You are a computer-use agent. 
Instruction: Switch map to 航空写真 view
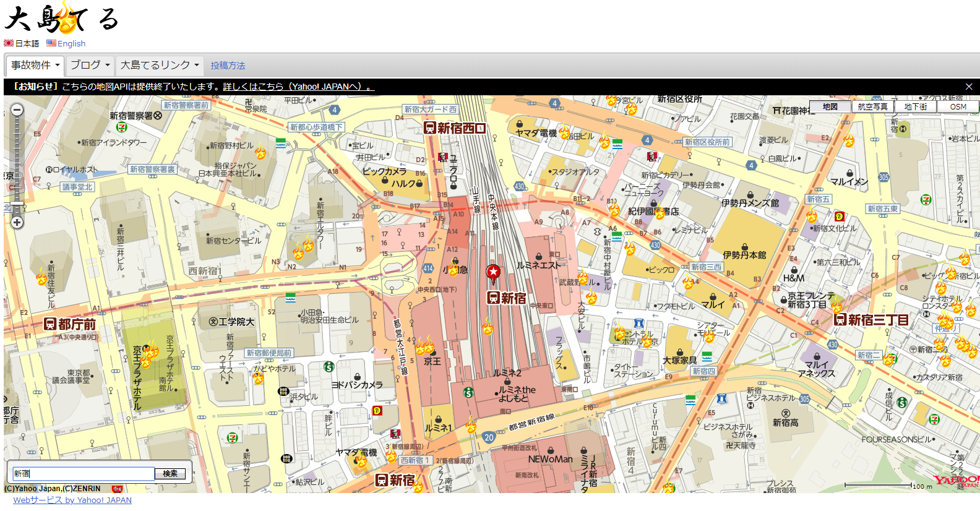[872, 107]
